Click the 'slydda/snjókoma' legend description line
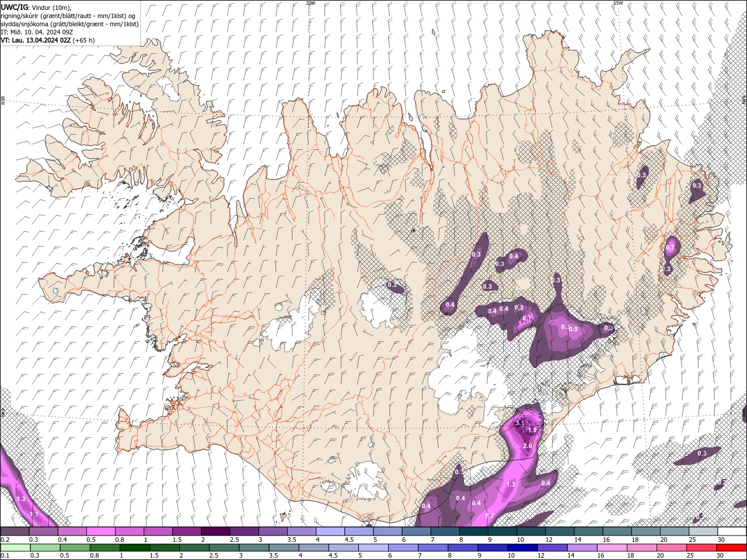Screen dimensions: 747x560 click(x=69, y=24)
